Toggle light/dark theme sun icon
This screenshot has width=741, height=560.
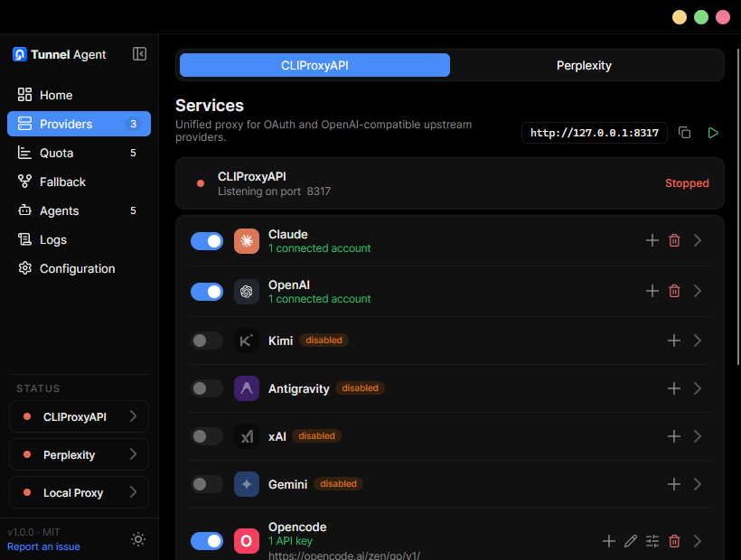pos(138,539)
